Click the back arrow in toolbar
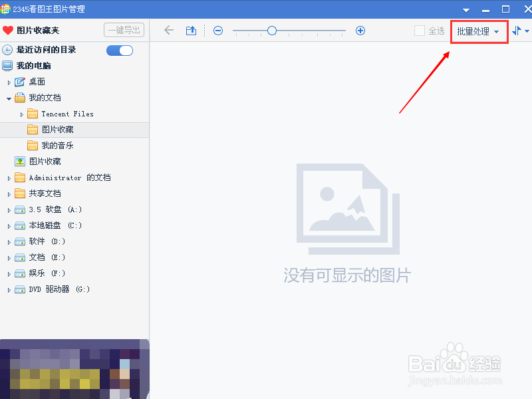The width and height of the screenshot is (532, 399). point(169,31)
